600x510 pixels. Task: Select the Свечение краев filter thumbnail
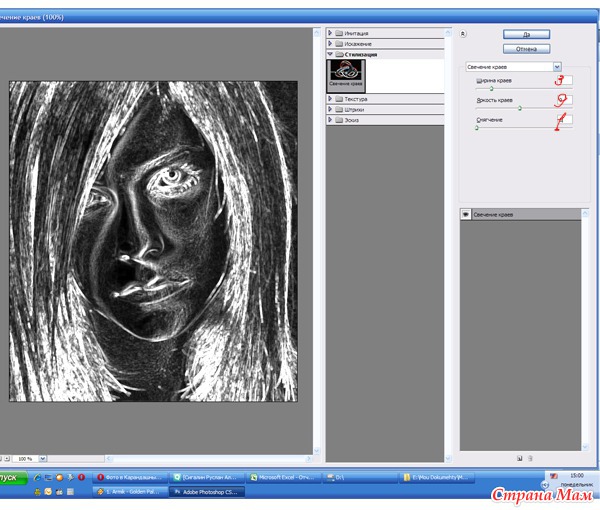346,76
